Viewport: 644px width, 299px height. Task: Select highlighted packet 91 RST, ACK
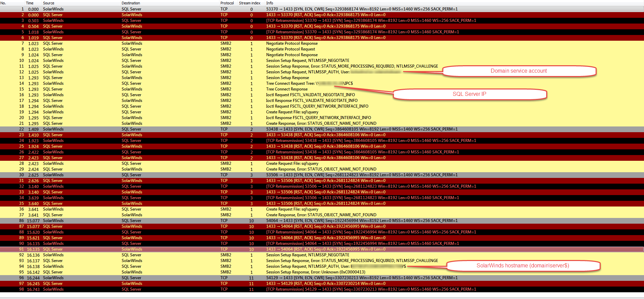322,249
